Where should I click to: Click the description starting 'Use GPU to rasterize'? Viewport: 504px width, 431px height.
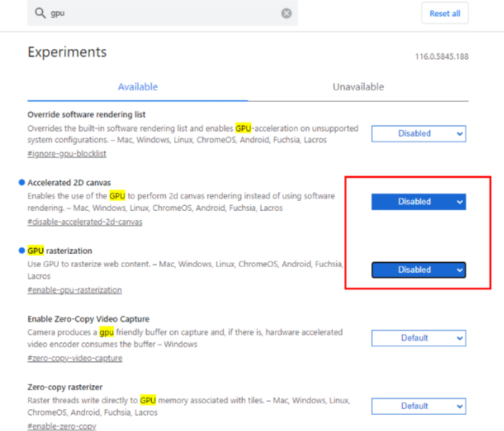pyautogui.click(x=185, y=270)
